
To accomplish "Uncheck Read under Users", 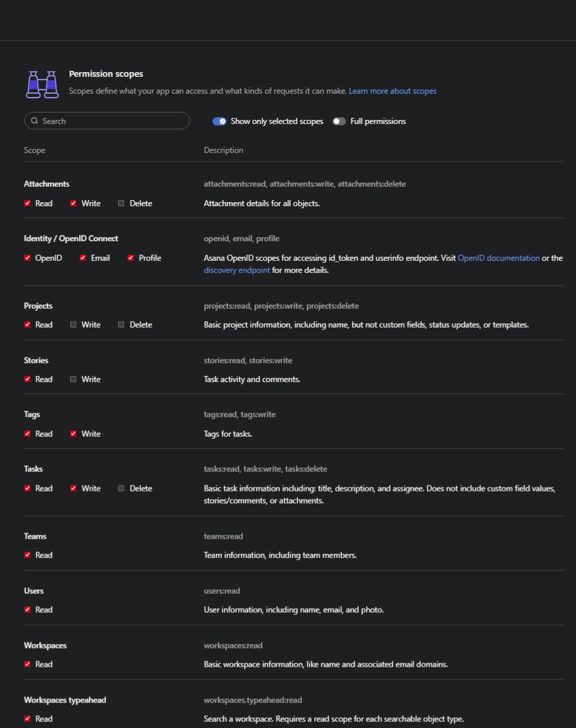I will (x=28, y=609).
